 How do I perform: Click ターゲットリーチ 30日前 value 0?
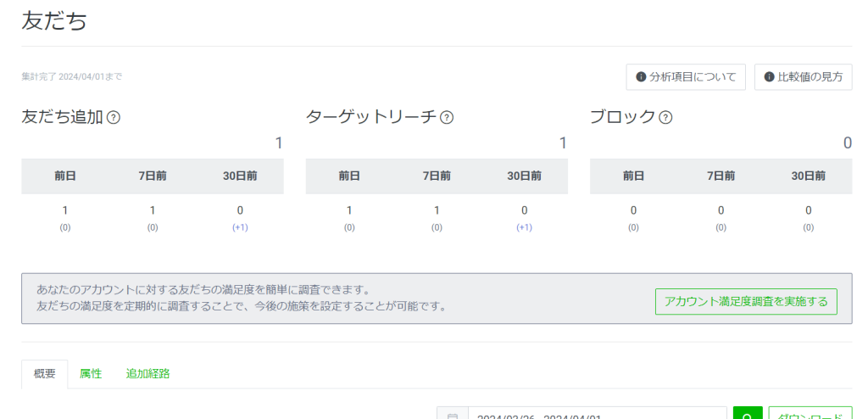click(524, 210)
